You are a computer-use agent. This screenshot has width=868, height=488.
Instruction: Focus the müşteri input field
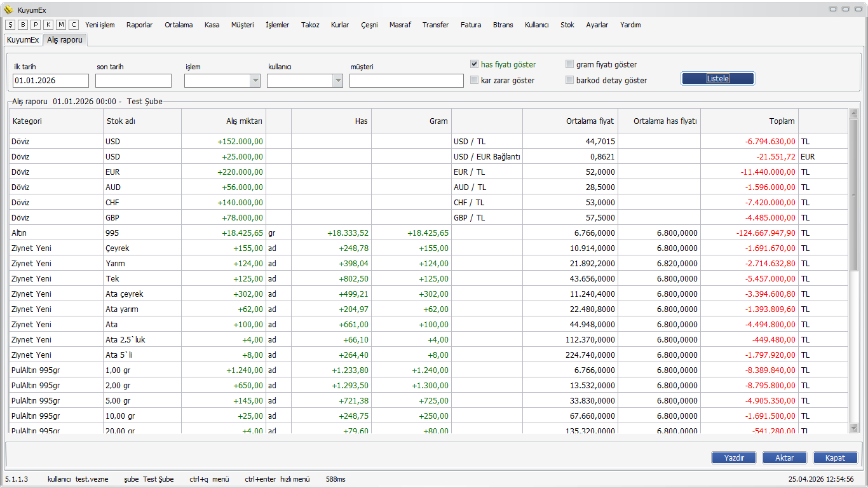pyautogui.click(x=406, y=81)
